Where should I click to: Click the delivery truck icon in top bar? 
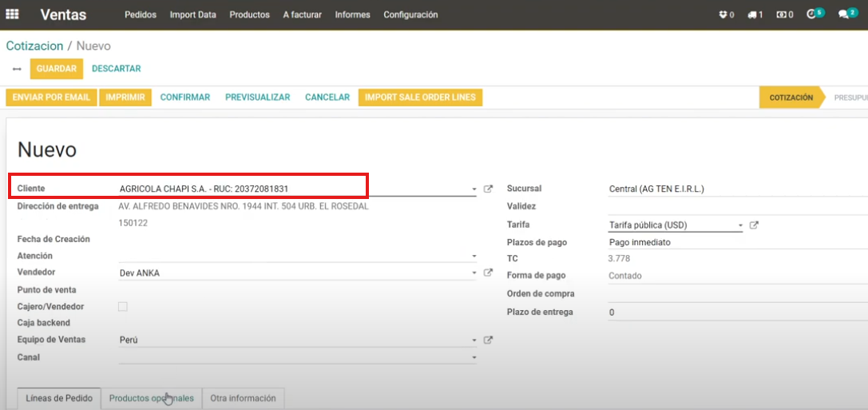tap(755, 14)
